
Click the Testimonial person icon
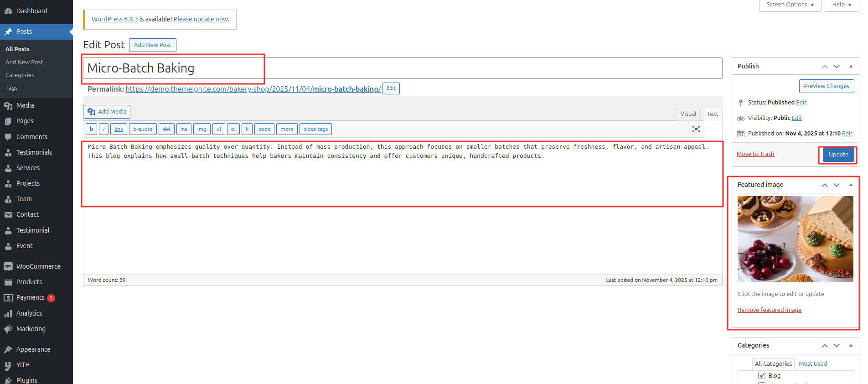click(8, 230)
